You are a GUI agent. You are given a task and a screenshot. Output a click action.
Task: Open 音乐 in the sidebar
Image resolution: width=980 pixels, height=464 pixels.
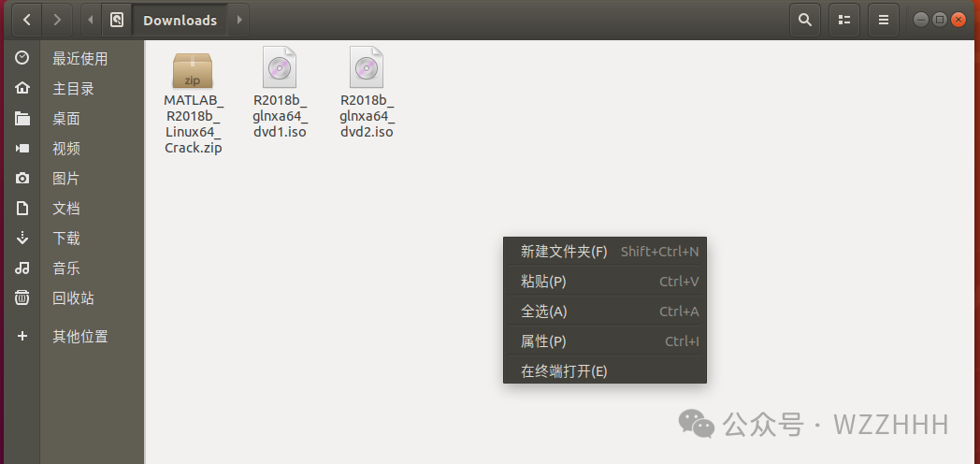pos(66,268)
